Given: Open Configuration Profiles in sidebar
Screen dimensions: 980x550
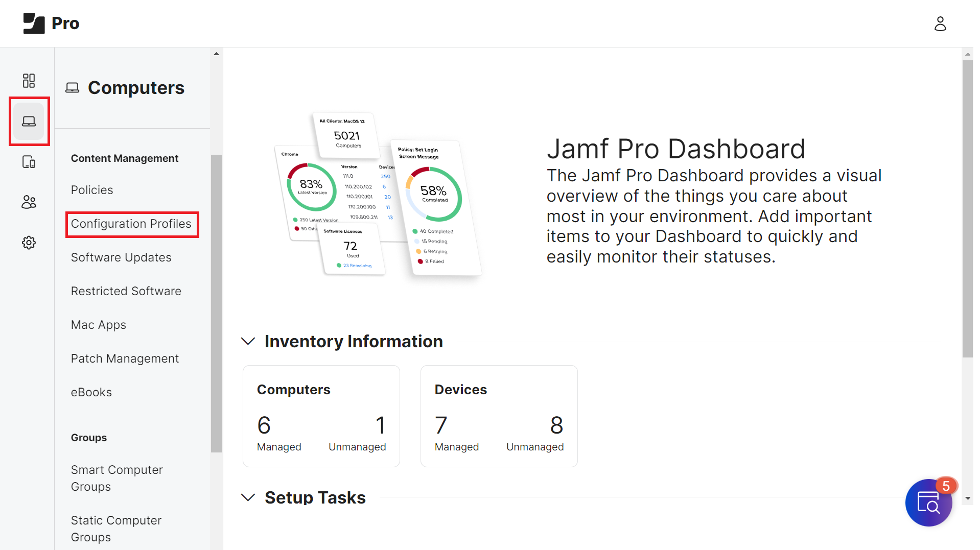Looking at the screenshot, I should click(131, 224).
